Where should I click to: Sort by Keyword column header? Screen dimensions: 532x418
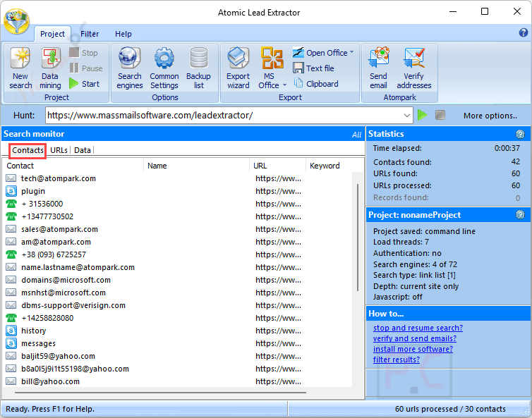[334, 166]
